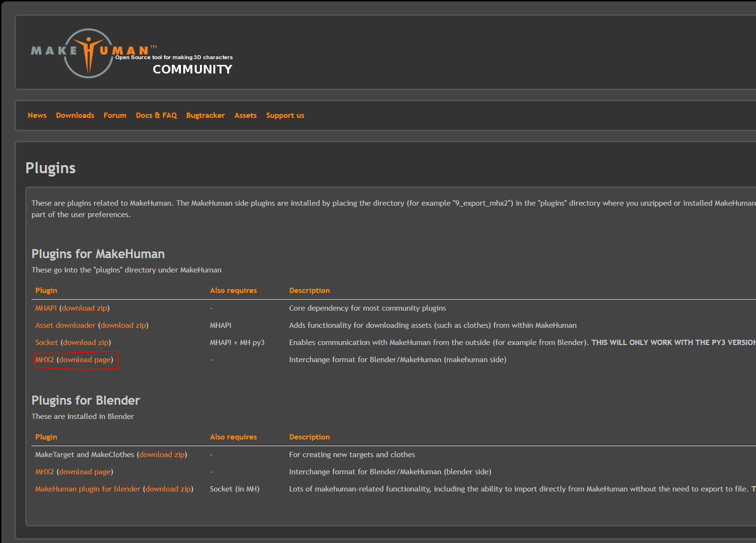Click the Socket plugin description text
Screen dimensions: 756x543
pos(523,343)
